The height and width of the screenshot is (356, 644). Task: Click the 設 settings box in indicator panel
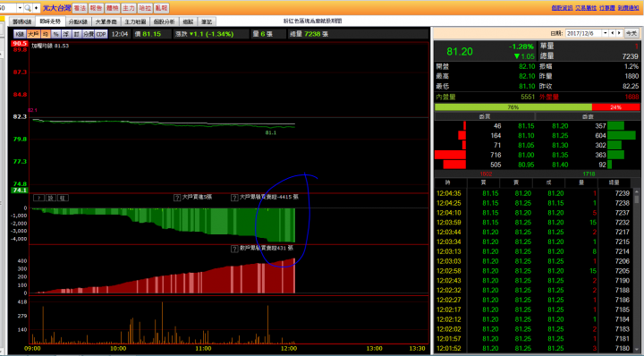[x=50, y=198]
